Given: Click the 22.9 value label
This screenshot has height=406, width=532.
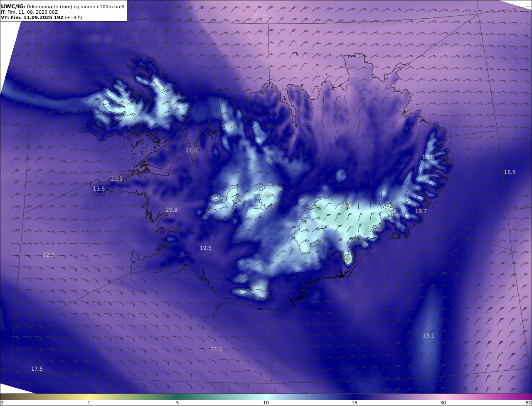Looking at the screenshot, I should (49, 254).
